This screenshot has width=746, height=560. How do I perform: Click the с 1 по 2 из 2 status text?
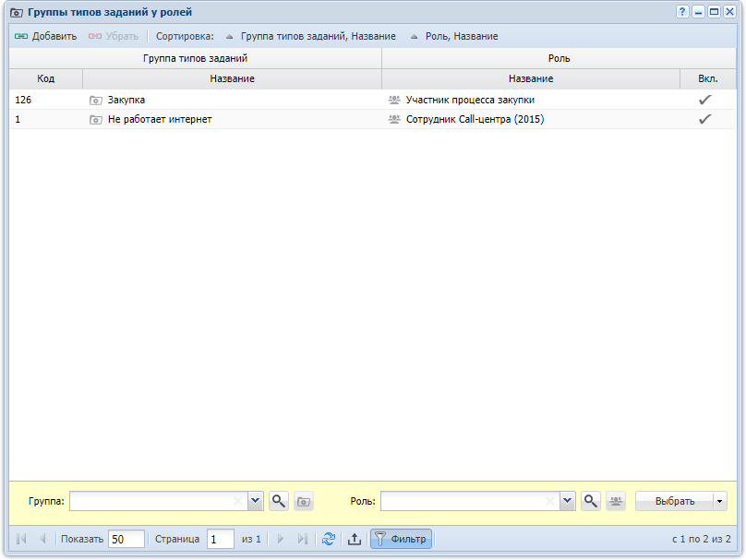point(702,539)
